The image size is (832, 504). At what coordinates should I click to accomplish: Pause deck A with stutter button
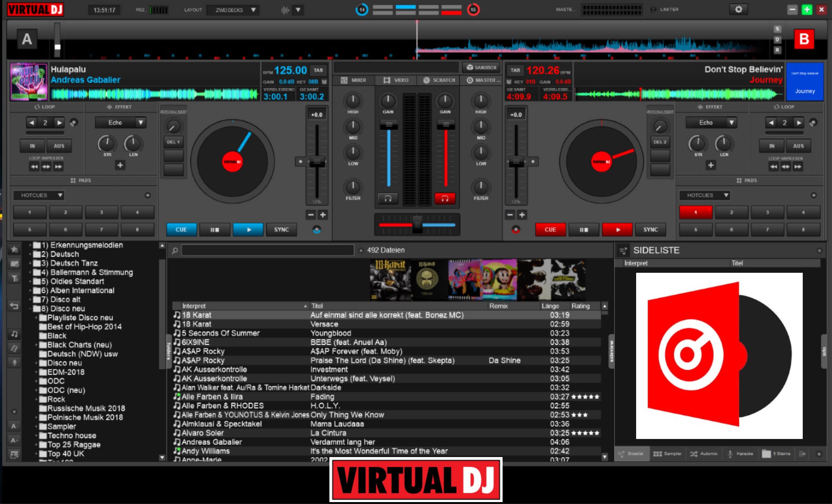[x=215, y=230]
